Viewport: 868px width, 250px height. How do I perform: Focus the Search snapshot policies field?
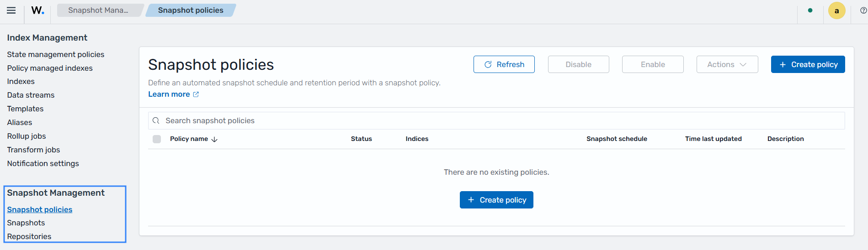(496, 120)
